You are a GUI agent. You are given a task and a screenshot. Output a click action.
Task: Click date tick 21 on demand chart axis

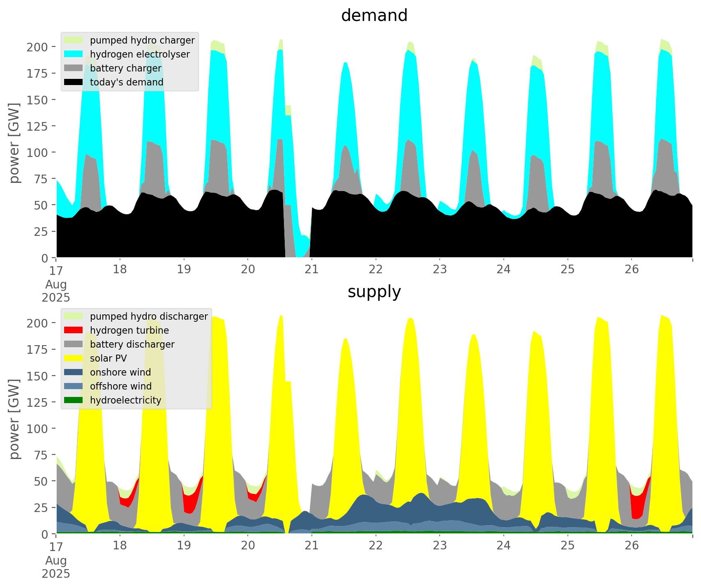(311, 270)
